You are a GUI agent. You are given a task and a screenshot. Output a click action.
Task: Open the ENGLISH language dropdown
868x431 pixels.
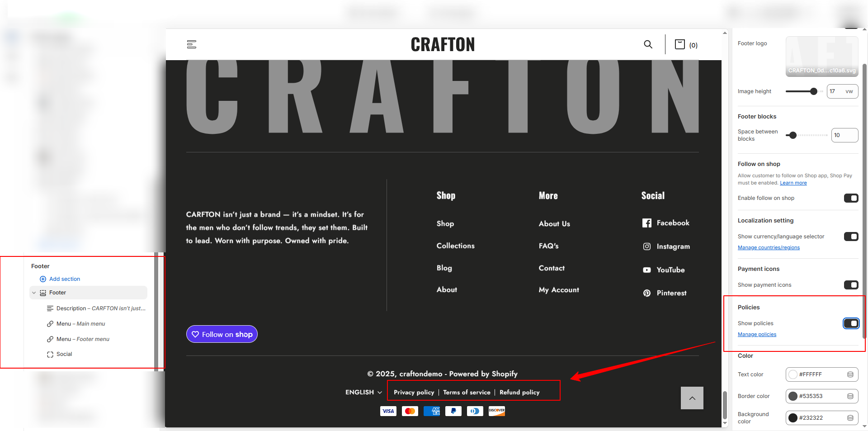[x=363, y=392]
